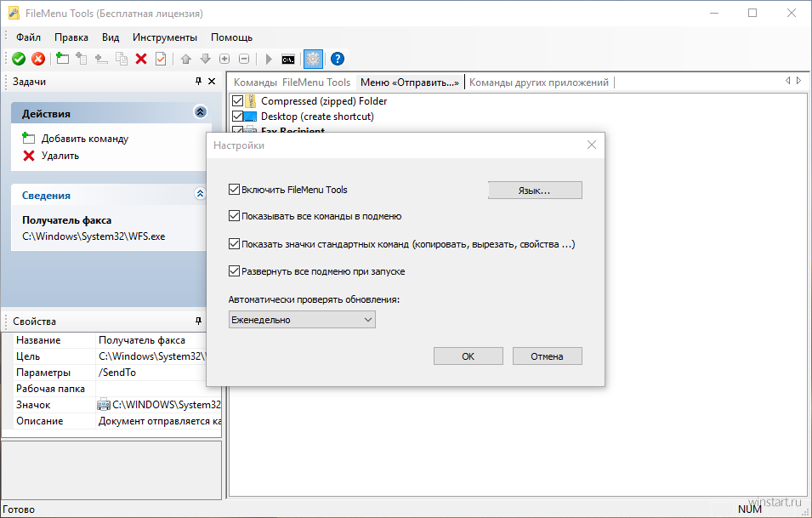Click the Язык... button
The width and height of the screenshot is (812, 518).
(x=535, y=191)
